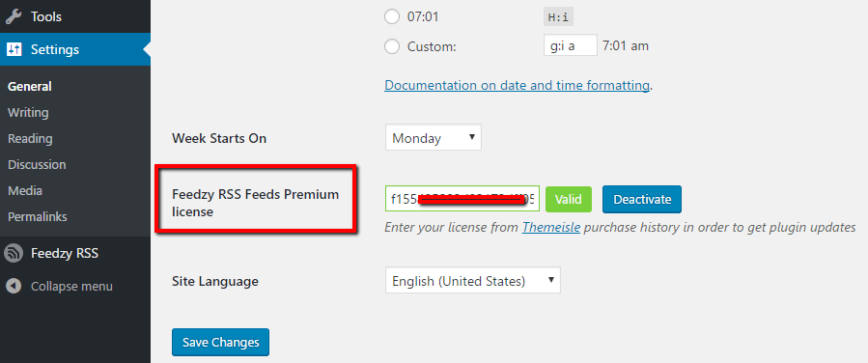Click the Collapse menu arrow icon

pos(14,287)
